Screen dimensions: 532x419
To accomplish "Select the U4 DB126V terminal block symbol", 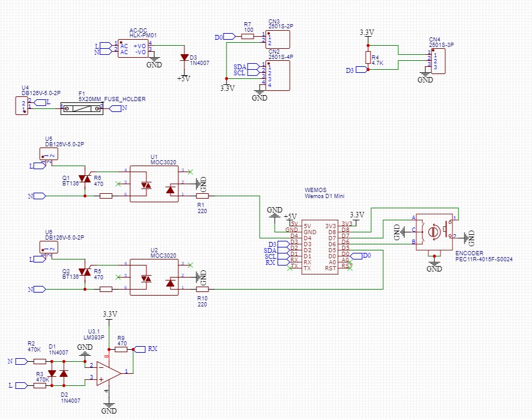I will [x=22, y=105].
